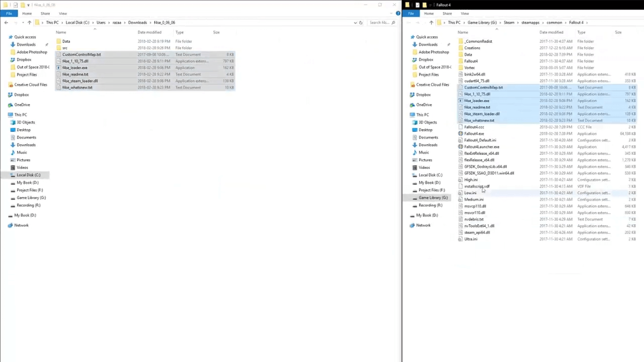
Task: Sort by Size column in left window
Action: pyautogui.click(x=216, y=32)
